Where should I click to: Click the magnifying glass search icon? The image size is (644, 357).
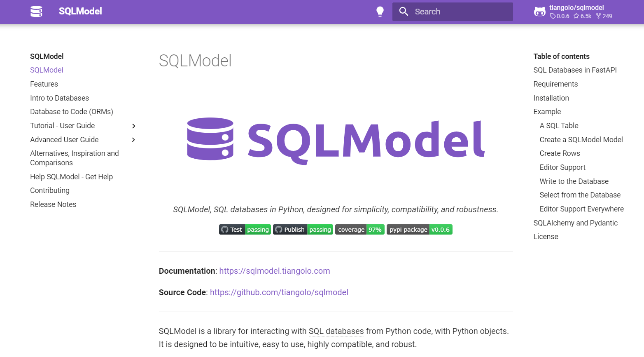(x=404, y=12)
